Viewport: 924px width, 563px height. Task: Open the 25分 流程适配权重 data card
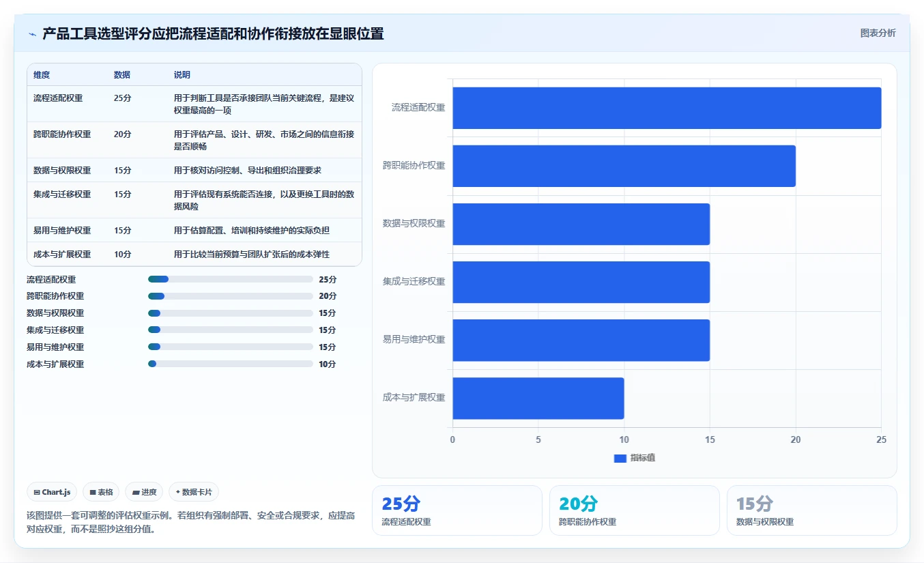(x=457, y=510)
